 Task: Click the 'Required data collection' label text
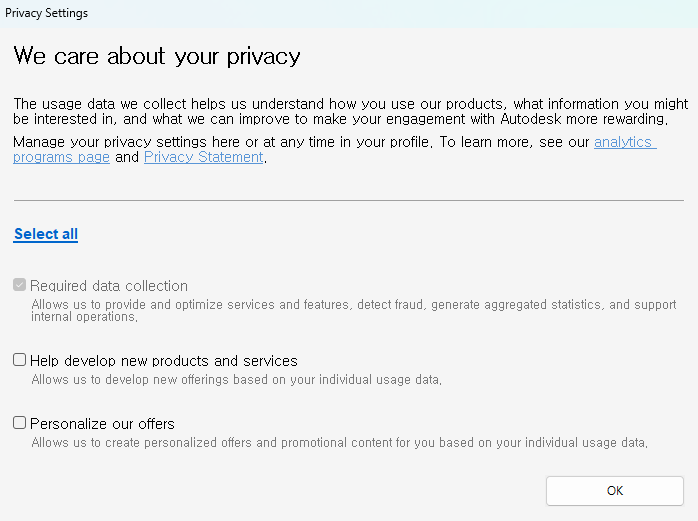point(109,285)
